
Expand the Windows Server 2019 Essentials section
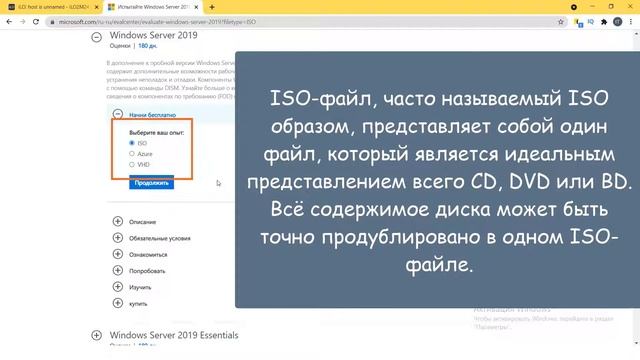click(96, 335)
